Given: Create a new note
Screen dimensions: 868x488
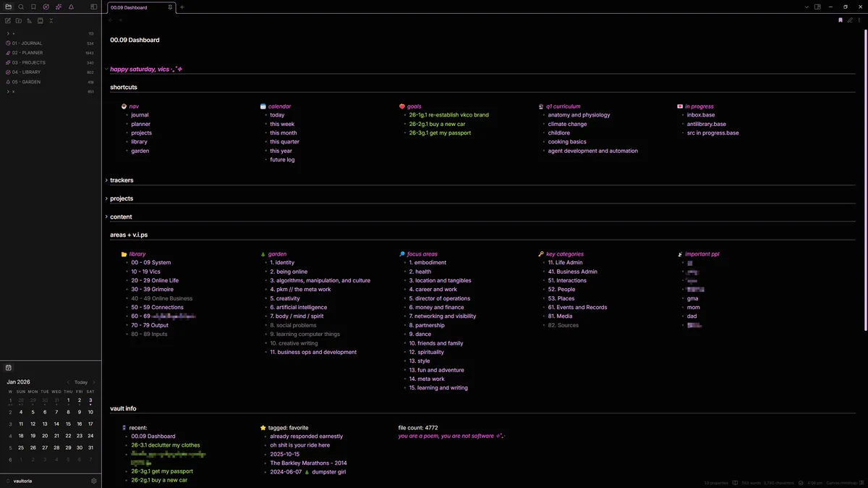Looking at the screenshot, I should (8, 20).
